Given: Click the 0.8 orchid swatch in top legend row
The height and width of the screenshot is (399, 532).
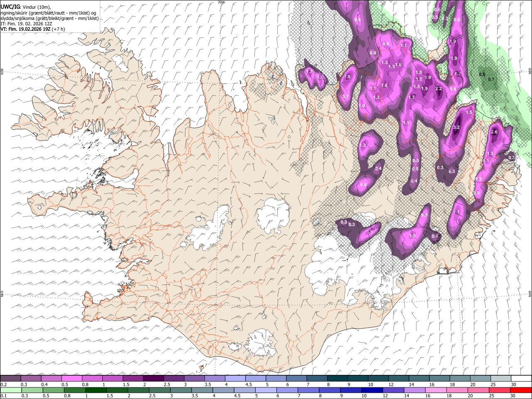Looking at the screenshot, I should 92,378.
